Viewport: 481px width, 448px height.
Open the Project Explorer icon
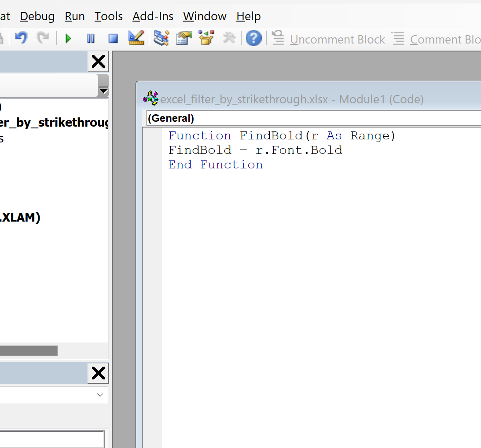161,39
